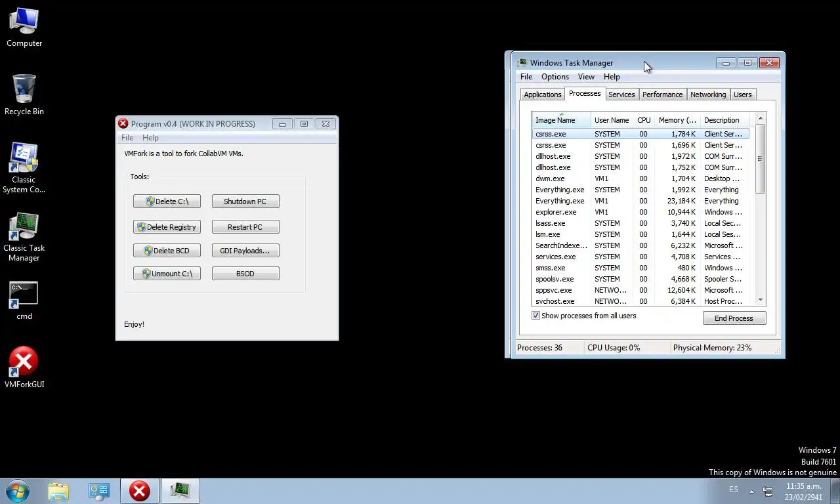840x504 pixels.
Task: Select the Processes tab
Action: click(585, 93)
